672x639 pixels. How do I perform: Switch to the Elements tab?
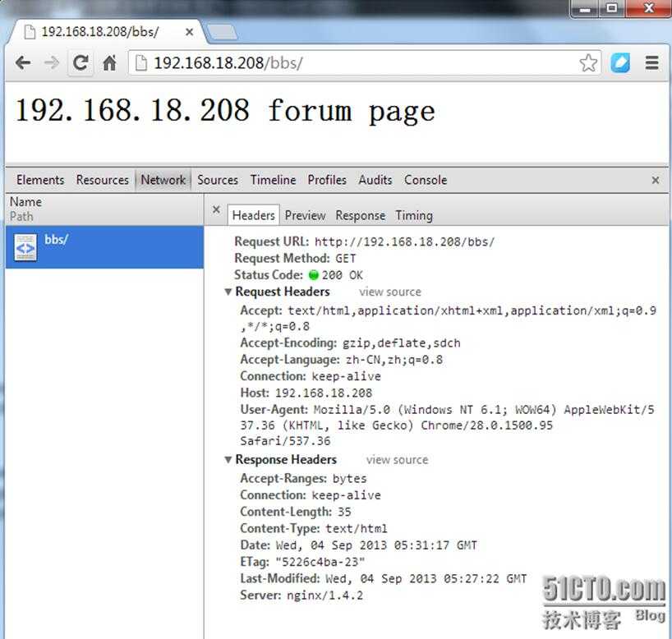(40, 180)
